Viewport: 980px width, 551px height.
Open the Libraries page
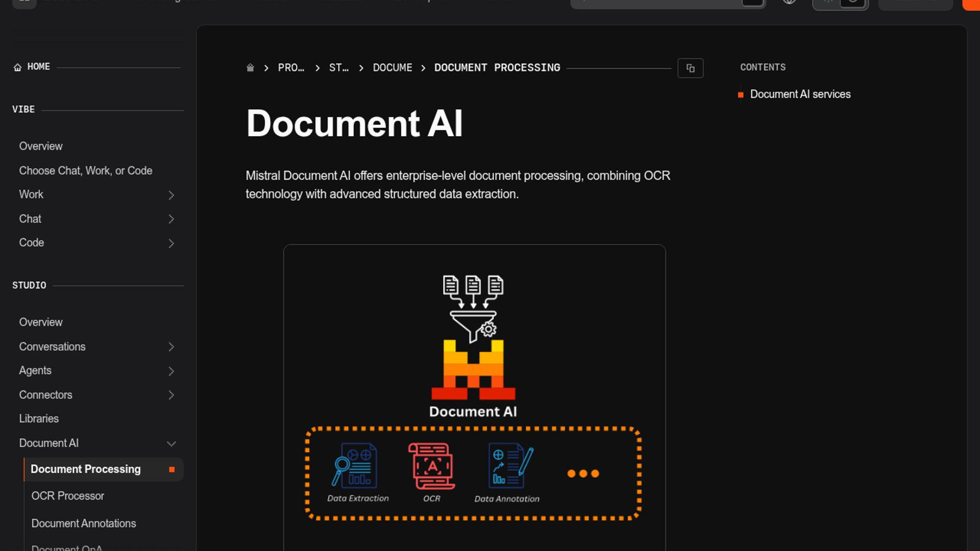39,419
